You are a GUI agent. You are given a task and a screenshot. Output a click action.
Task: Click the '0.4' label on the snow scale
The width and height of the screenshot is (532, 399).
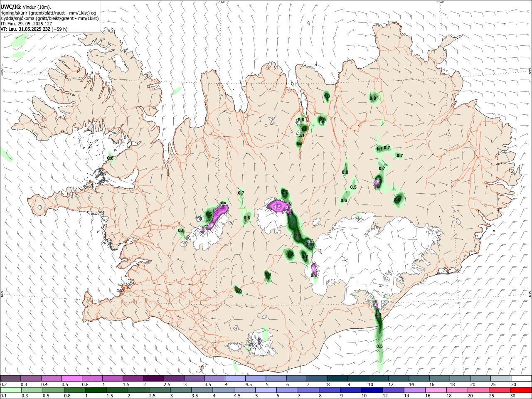tap(44, 384)
